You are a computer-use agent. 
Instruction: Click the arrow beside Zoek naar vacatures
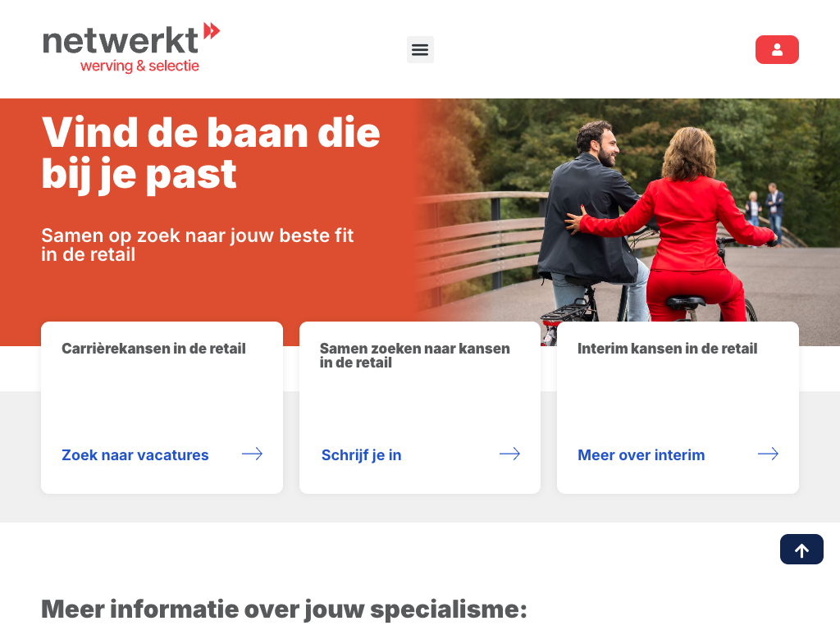(x=252, y=454)
